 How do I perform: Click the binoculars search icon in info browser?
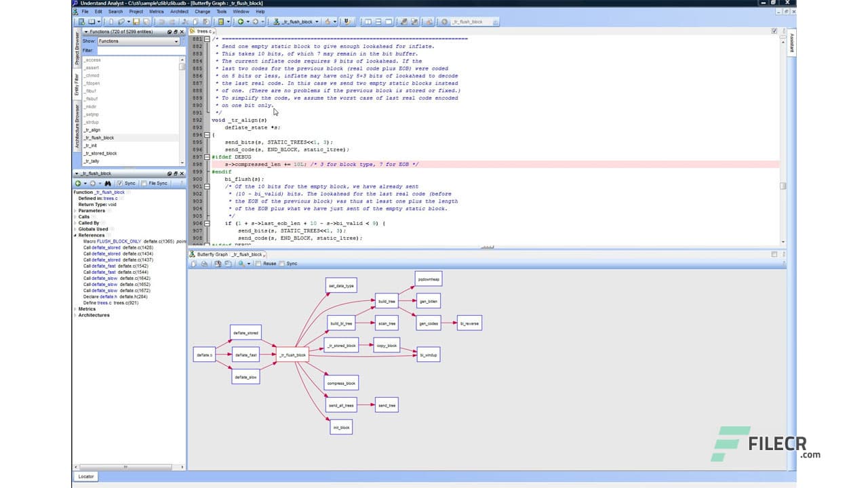coord(107,183)
